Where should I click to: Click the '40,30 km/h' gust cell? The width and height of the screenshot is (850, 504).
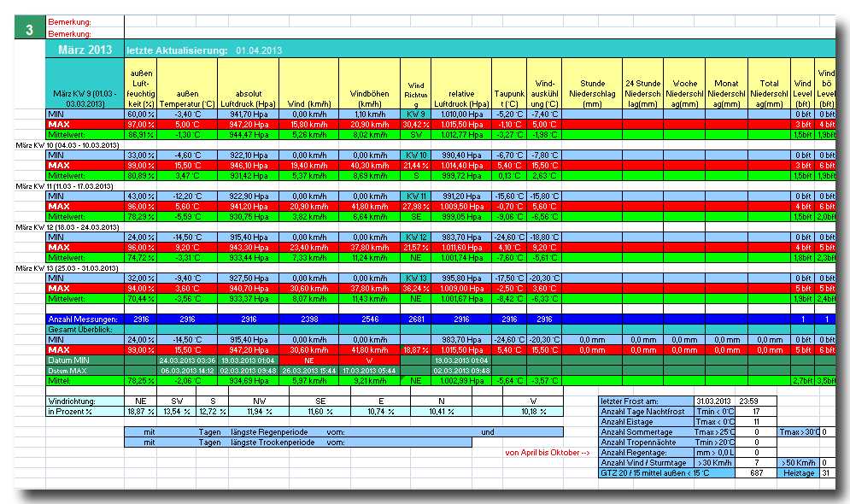[x=370, y=166]
